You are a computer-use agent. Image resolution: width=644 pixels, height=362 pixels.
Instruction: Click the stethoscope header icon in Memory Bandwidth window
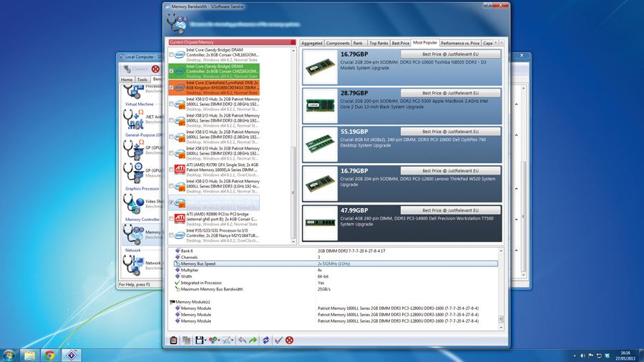click(x=177, y=24)
